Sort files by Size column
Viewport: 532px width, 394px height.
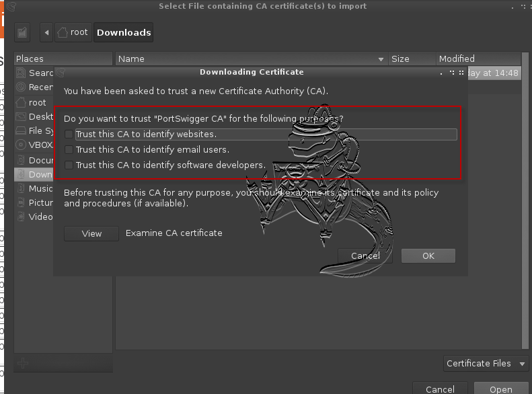click(412, 58)
